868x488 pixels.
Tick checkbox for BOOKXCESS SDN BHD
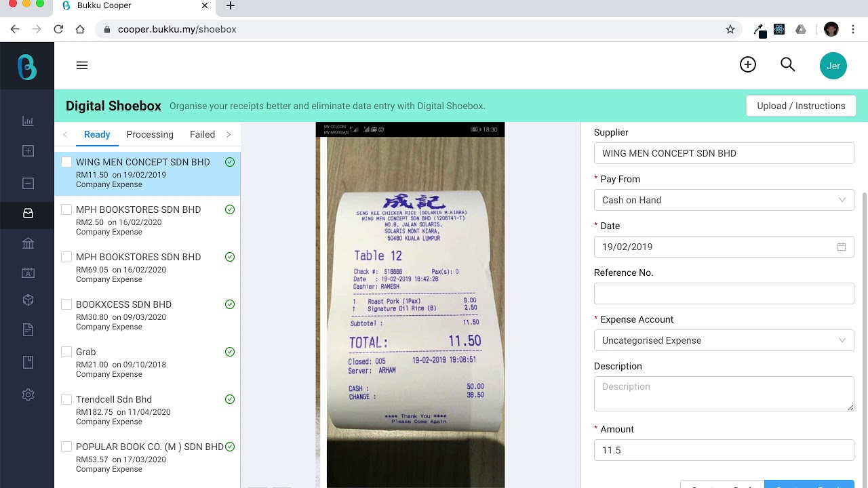coord(66,304)
